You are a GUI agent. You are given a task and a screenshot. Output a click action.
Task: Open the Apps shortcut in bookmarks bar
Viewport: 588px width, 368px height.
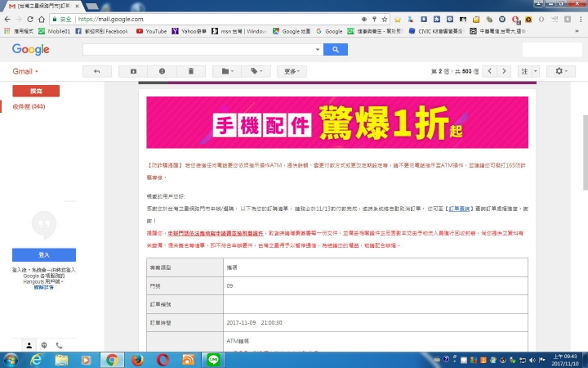click(19, 31)
